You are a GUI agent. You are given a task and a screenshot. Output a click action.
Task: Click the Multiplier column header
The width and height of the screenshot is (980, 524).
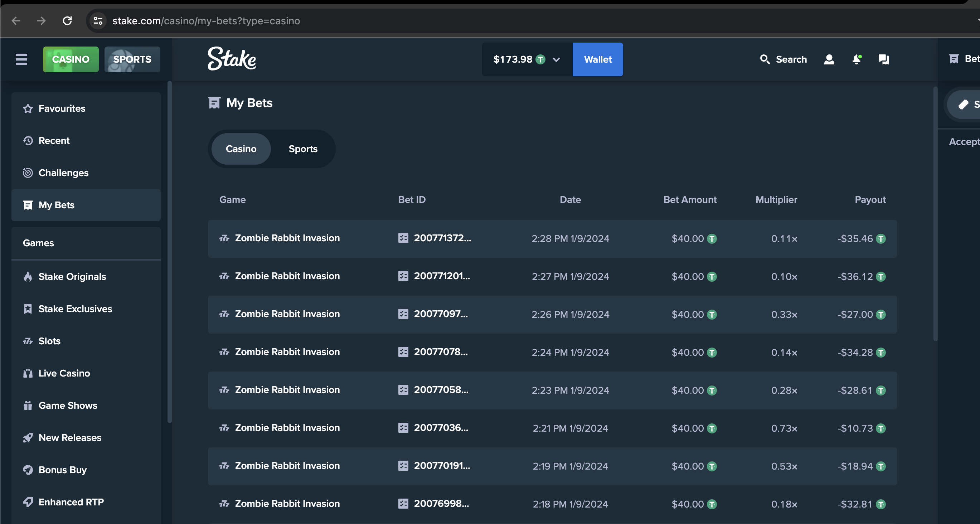(776, 200)
